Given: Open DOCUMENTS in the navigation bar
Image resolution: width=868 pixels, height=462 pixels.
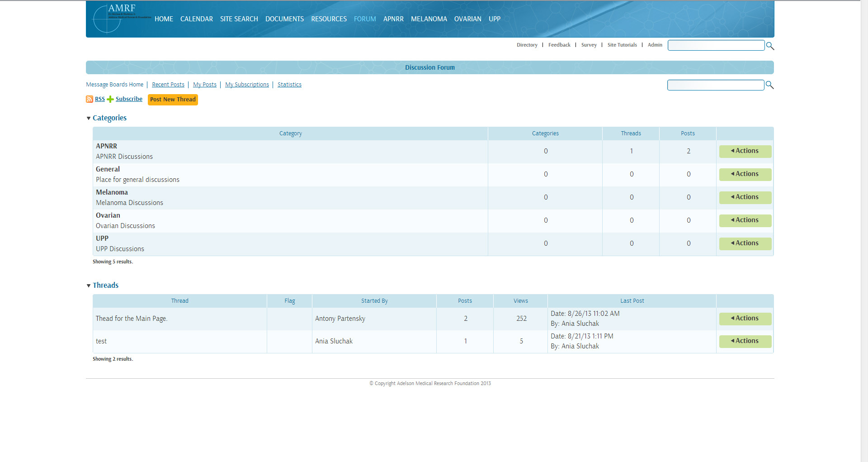Looking at the screenshot, I should (x=284, y=19).
